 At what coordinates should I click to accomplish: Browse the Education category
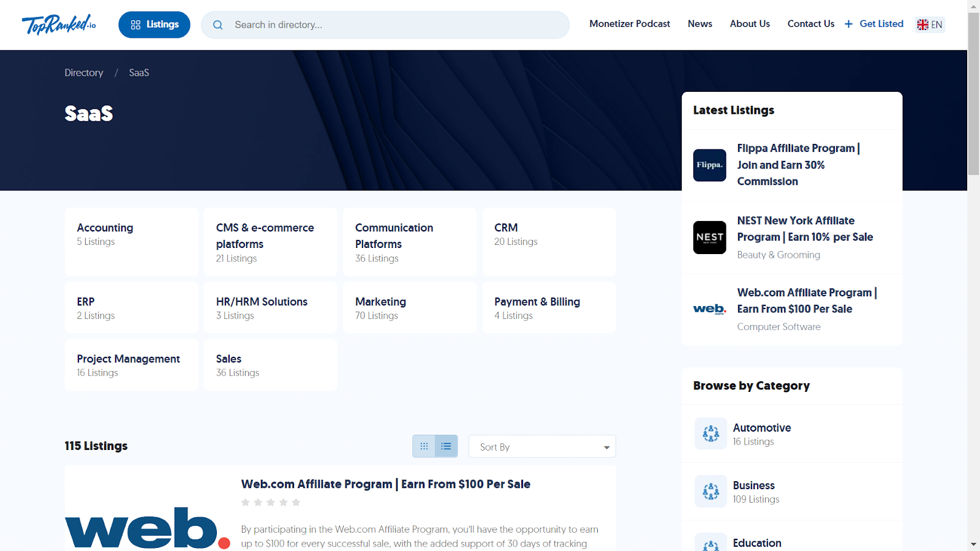pyautogui.click(x=757, y=543)
